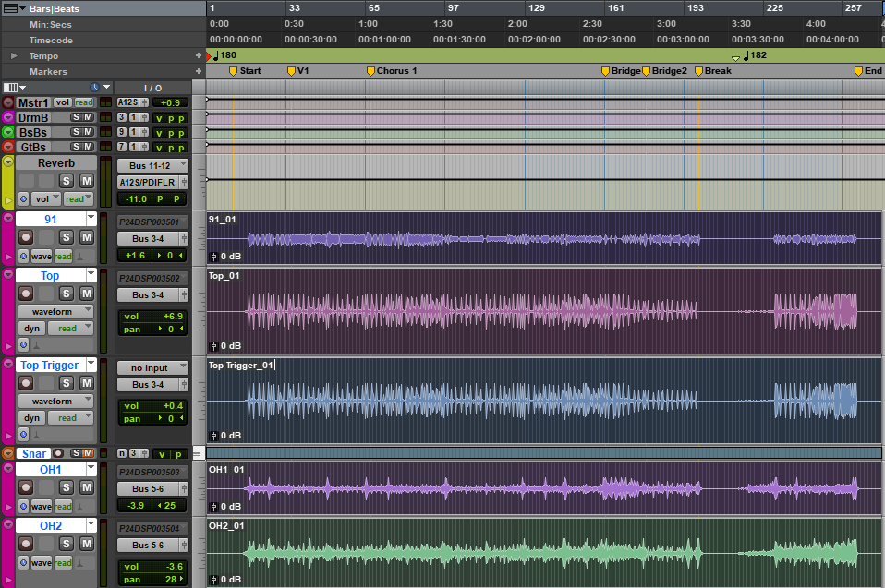The image size is (885, 588).
Task: Open the OH2 Bus 5-6 output window icon
Action: coord(184,546)
